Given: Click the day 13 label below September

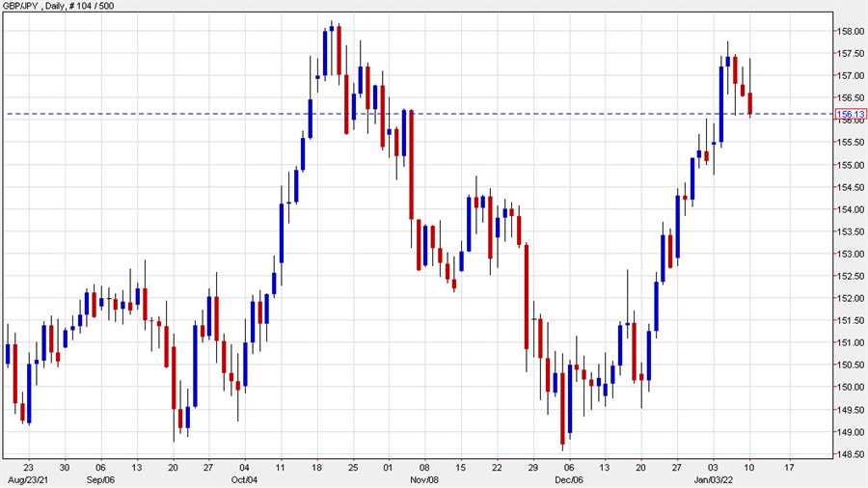Looking at the screenshot, I should [136, 468].
